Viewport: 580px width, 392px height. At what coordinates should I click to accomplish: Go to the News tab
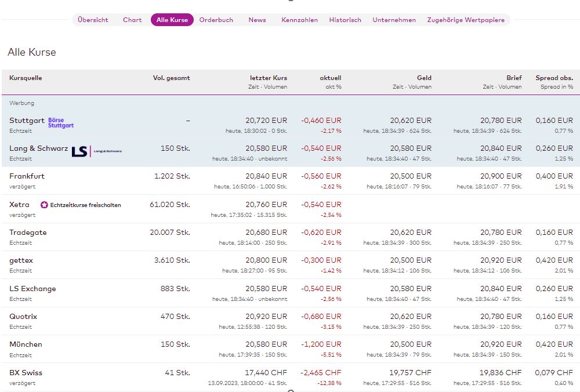tap(257, 20)
